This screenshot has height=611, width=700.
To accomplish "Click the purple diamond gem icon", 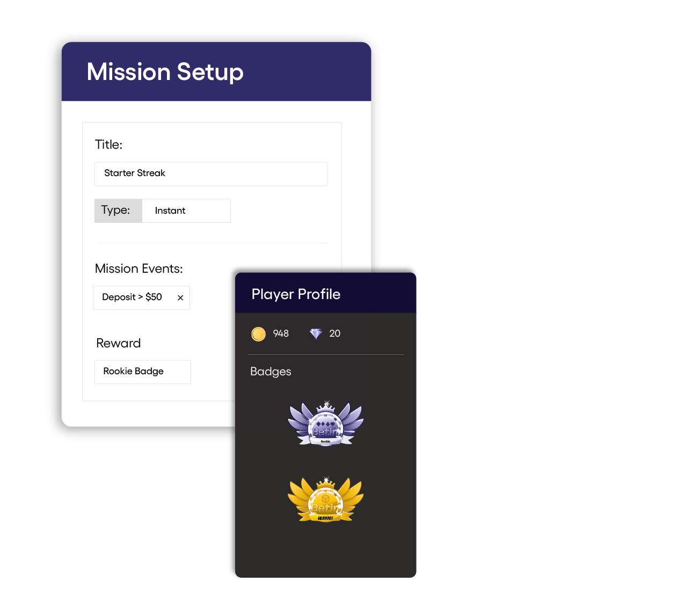I will point(316,334).
